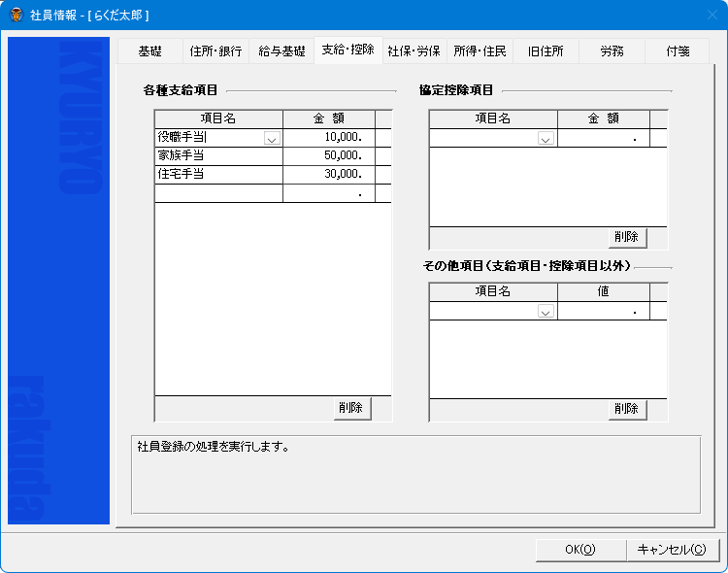Expand the その他項目 item name dropdown
The image size is (728, 573).
coord(546,312)
